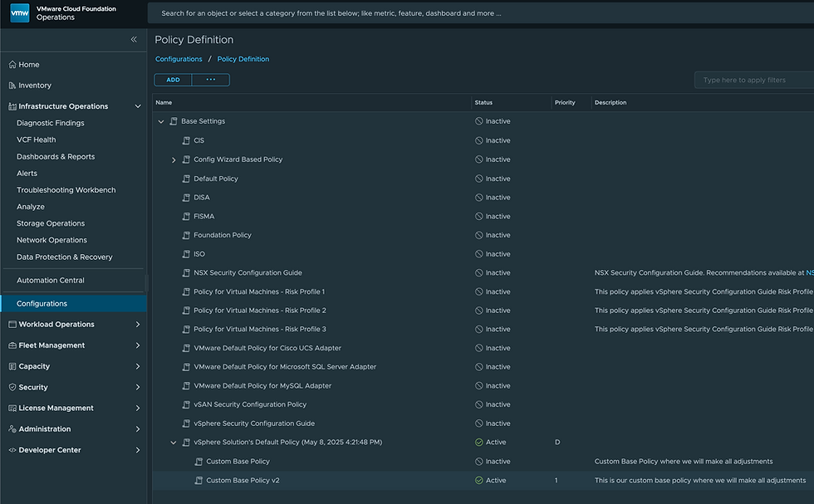
Task: Expand the Config Wizard Based Policy node
Action: click(174, 159)
